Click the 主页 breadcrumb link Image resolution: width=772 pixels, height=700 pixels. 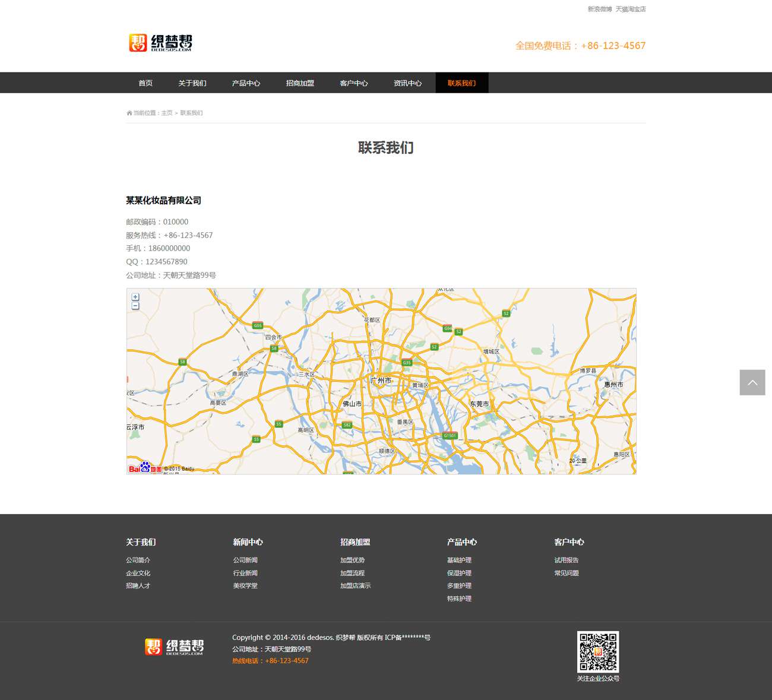[167, 113]
